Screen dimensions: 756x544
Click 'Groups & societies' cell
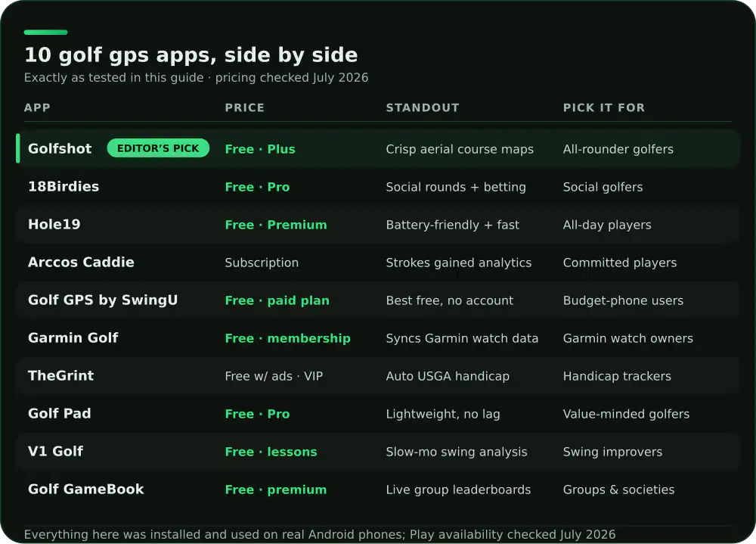618,490
